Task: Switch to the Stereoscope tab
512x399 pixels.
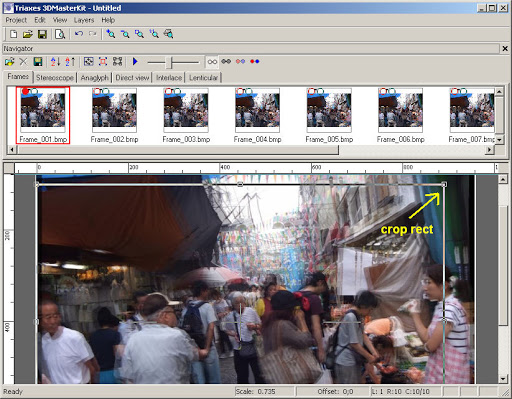Action: [55, 78]
